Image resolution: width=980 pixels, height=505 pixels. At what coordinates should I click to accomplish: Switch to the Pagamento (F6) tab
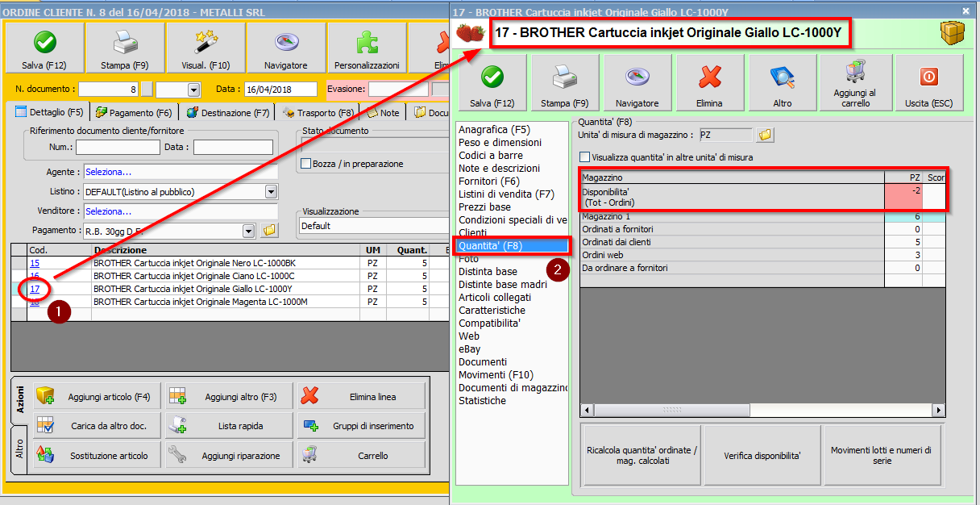click(135, 113)
